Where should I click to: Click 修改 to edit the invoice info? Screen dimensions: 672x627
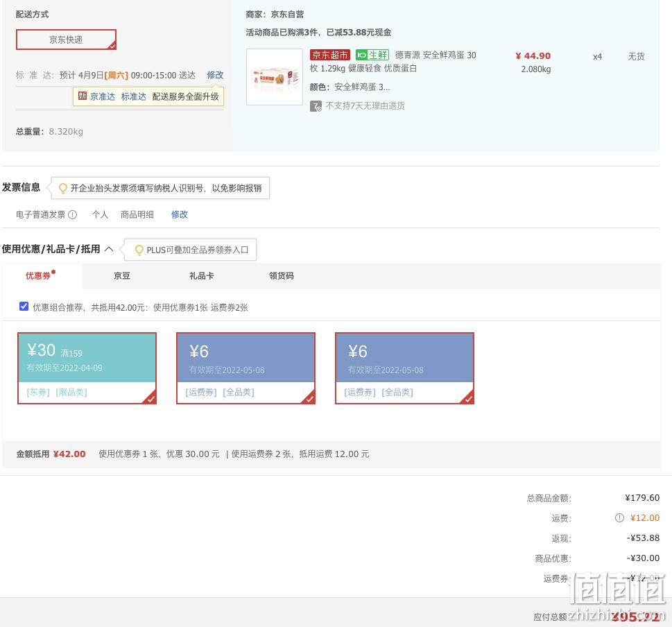(x=179, y=214)
